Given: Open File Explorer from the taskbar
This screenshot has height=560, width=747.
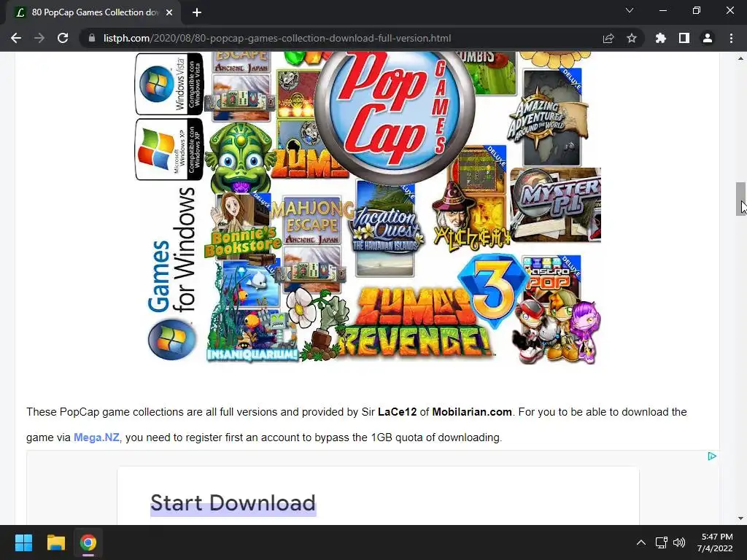Looking at the screenshot, I should coord(55,542).
